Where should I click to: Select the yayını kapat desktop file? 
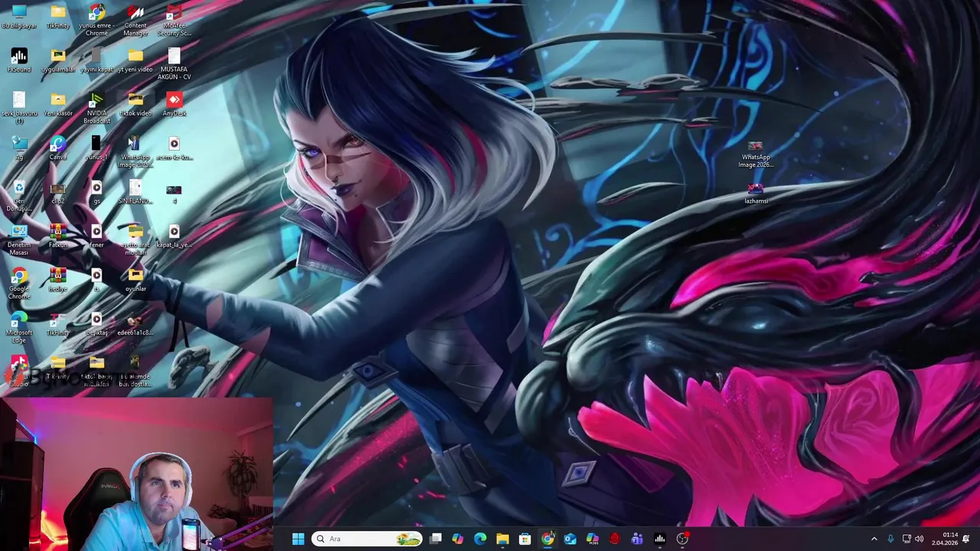click(x=96, y=60)
